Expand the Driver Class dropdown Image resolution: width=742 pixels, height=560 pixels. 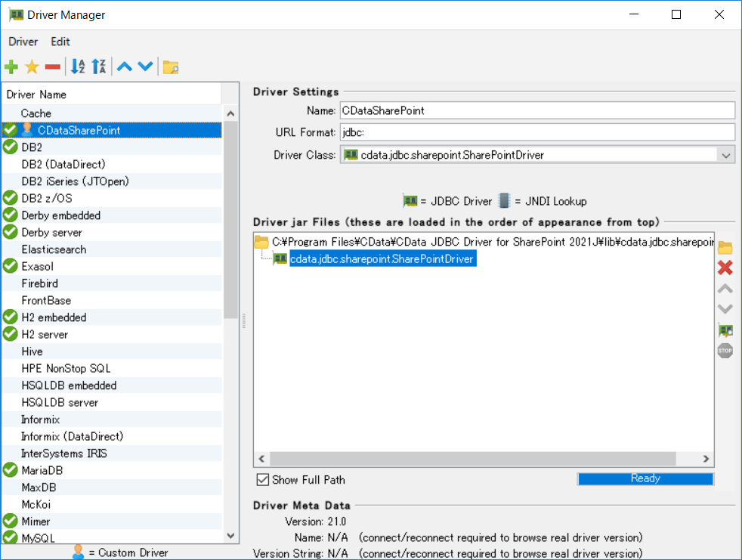point(726,155)
